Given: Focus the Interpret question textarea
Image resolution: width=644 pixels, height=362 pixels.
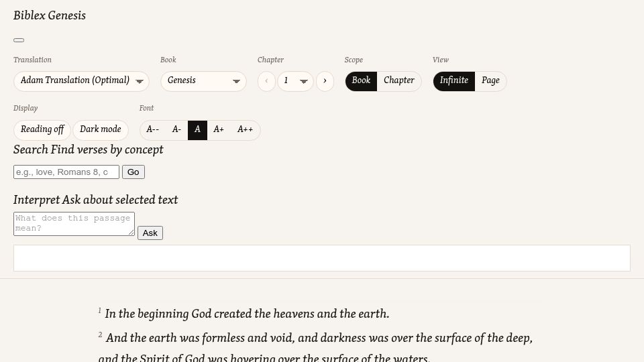Looking at the screenshot, I should click(x=74, y=224).
